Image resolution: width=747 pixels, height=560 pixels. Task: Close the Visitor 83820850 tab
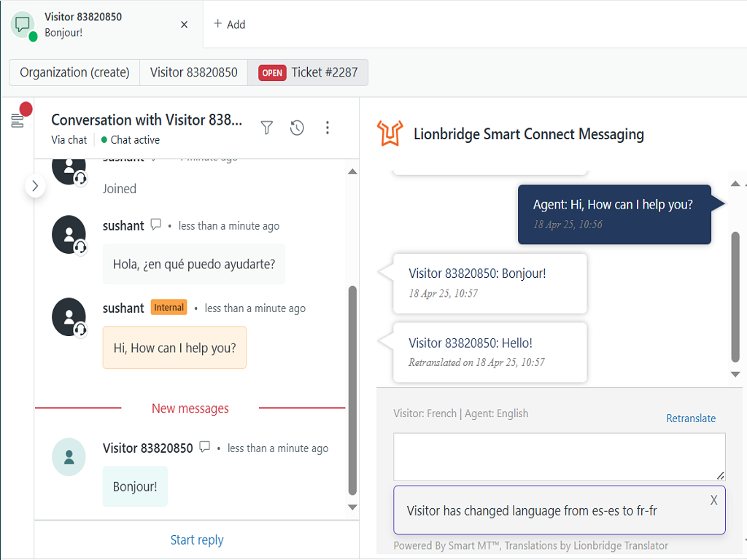point(184,24)
